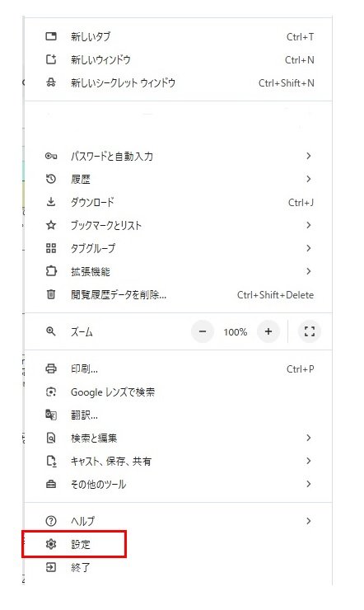Click the password key icon
The image size is (364, 610).
pos(51,156)
